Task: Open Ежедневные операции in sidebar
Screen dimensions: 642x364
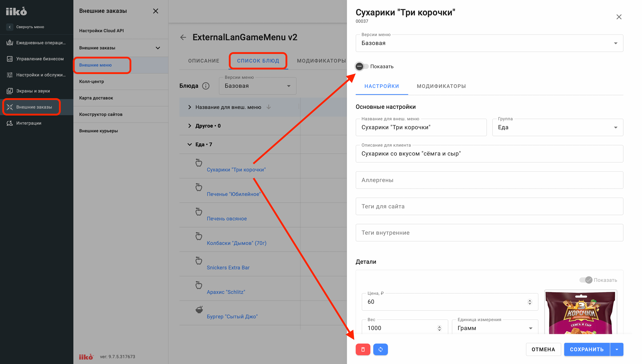Action: (x=37, y=43)
